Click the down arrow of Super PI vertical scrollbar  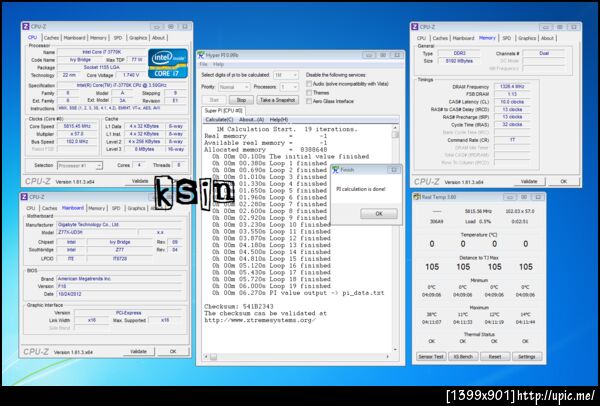pyautogui.click(x=395, y=350)
